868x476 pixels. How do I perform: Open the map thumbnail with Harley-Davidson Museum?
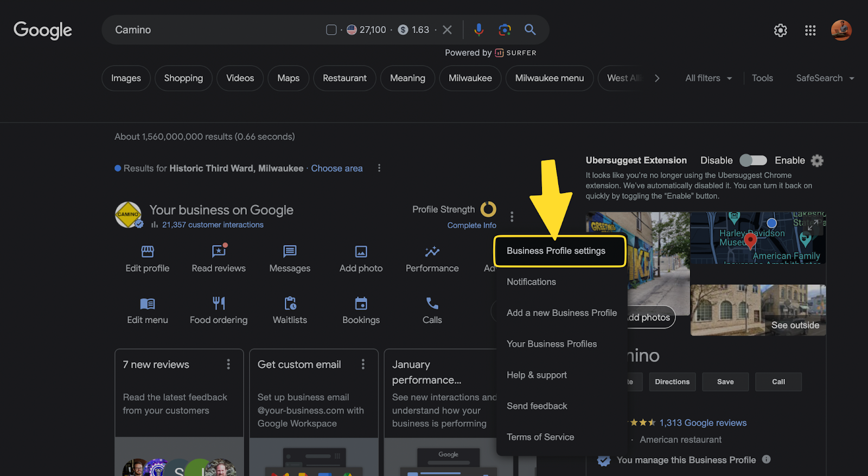758,237
